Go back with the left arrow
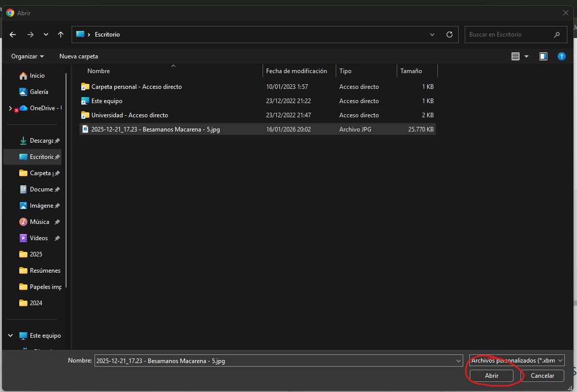The height and width of the screenshot is (392, 577). [x=13, y=35]
